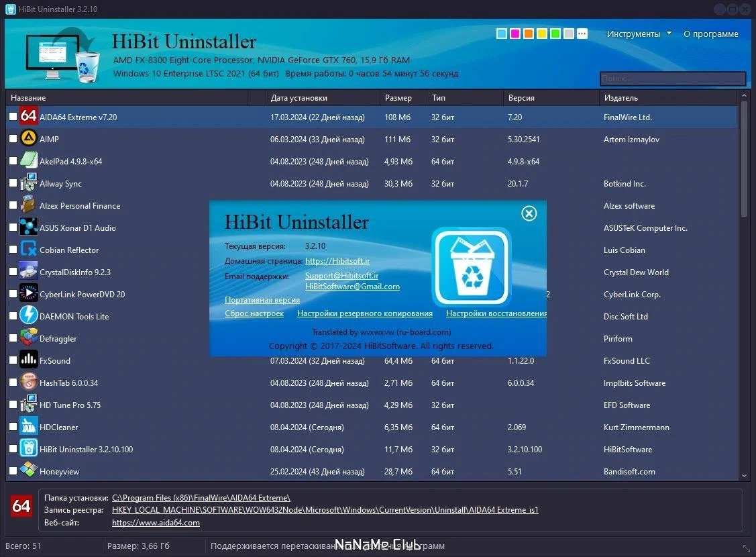Sort by the Версия column header
Image resolution: width=756 pixels, height=557 pixels.
551,98
